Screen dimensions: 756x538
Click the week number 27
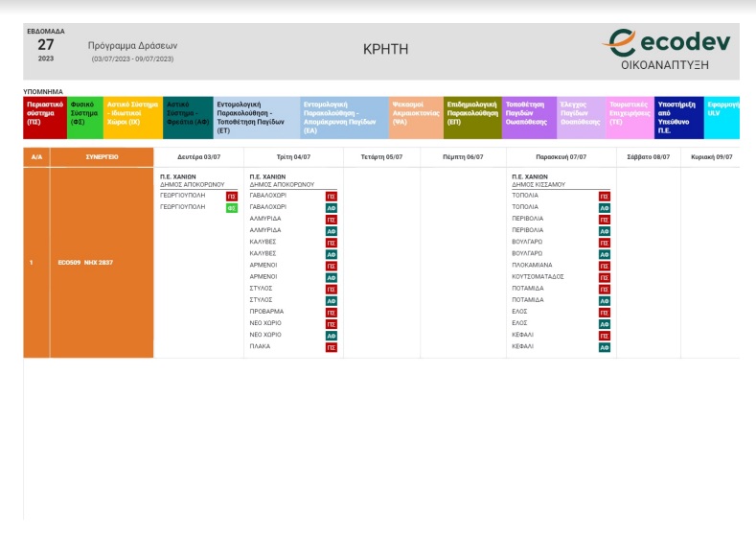pos(46,44)
